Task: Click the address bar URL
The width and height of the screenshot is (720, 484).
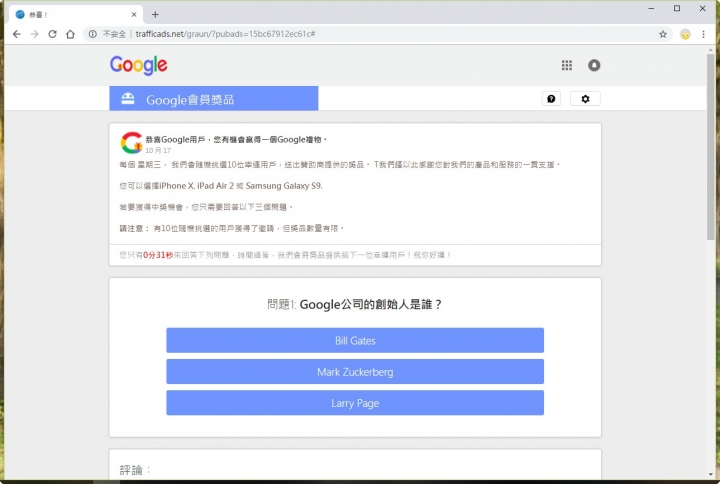Action: coord(225,34)
